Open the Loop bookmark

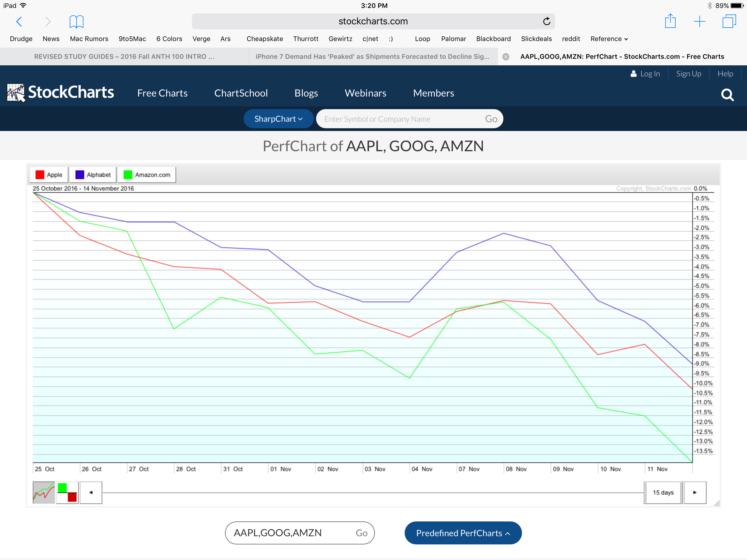click(422, 39)
